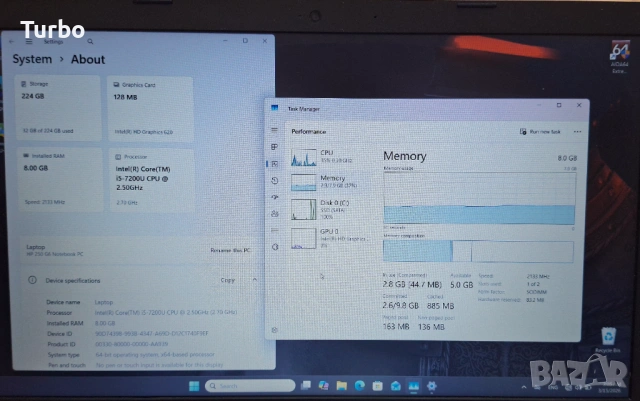This screenshot has width=640, height=401.
Task: Open Task Manager more options ellipsis
Action: (x=577, y=131)
